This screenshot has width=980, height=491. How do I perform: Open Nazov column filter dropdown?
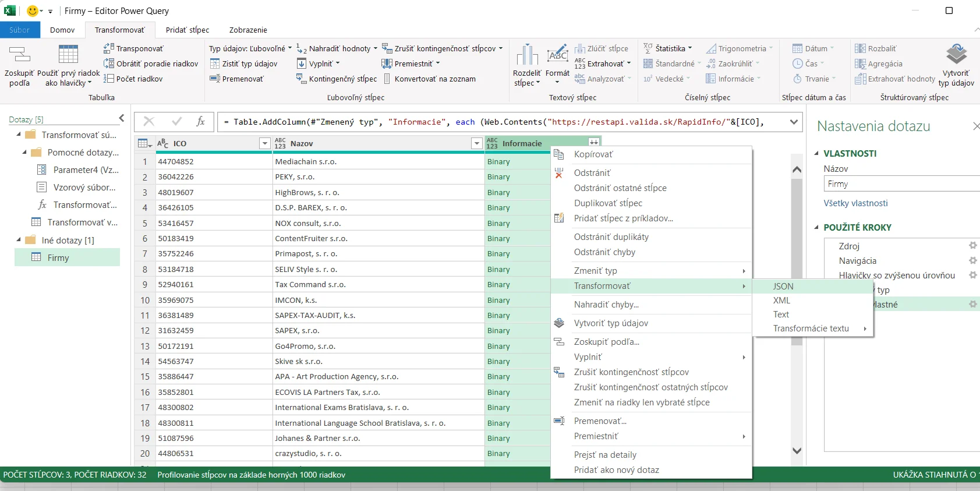coord(477,143)
